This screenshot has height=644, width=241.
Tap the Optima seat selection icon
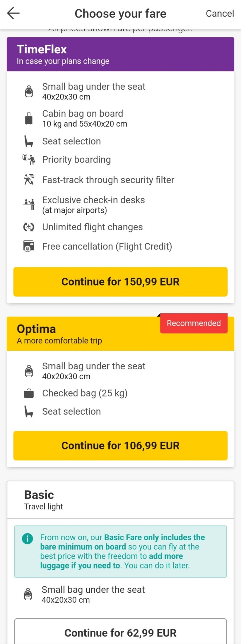tap(29, 411)
